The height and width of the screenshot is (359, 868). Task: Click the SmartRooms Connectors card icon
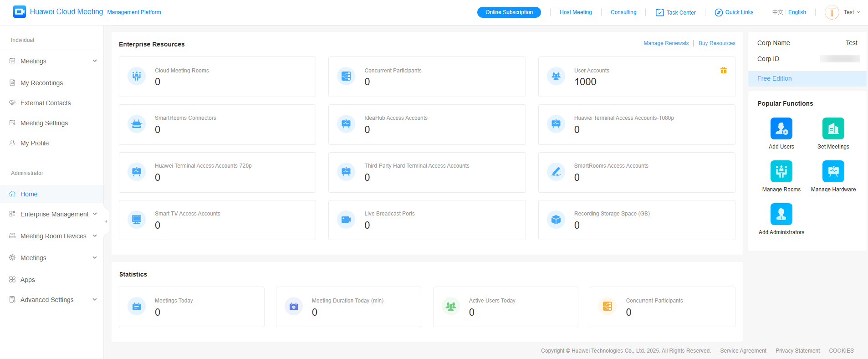coord(137,124)
